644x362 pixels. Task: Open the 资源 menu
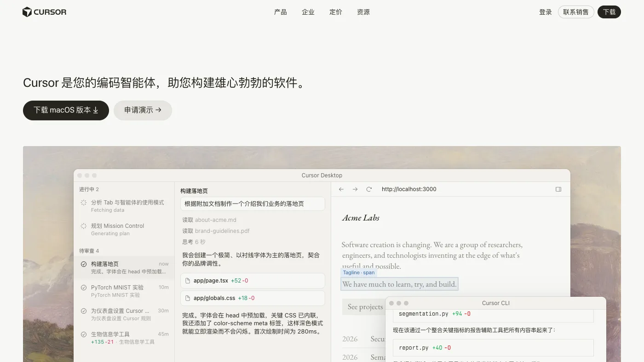click(x=363, y=12)
